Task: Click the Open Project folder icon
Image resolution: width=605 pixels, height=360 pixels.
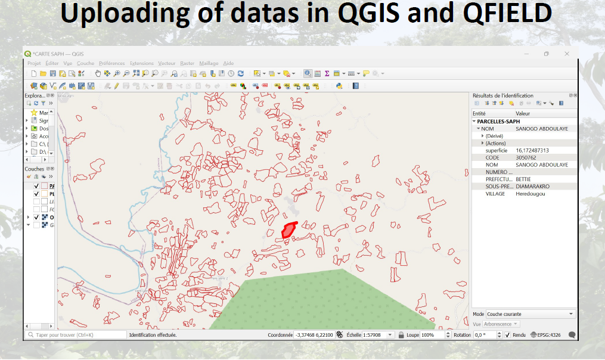Action: (x=43, y=73)
